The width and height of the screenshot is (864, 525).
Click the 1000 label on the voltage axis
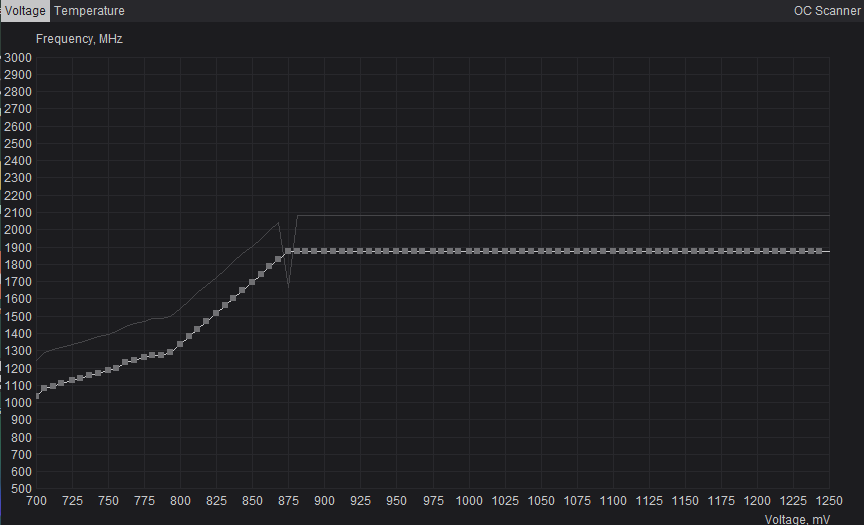pyautogui.click(x=469, y=501)
